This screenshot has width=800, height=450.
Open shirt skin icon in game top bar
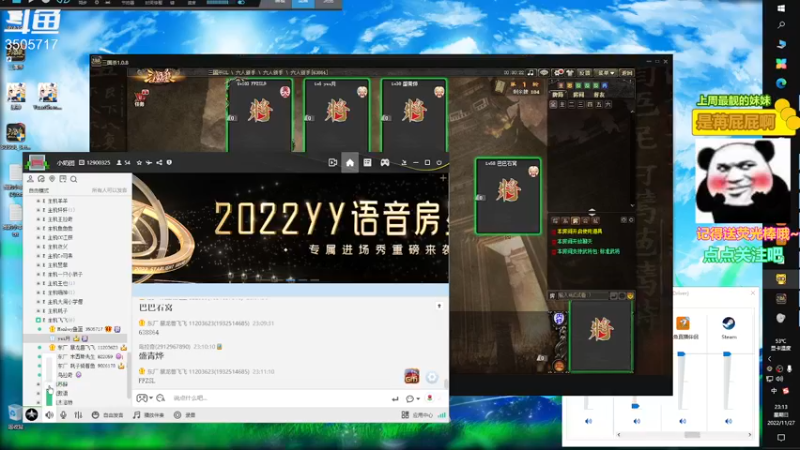click(x=570, y=73)
